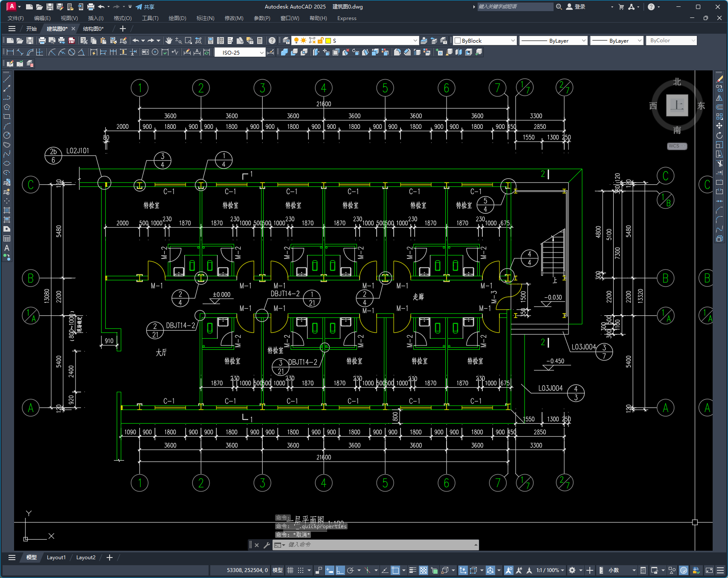This screenshot has width=728, height=578.
Task: Toggle snap mode in status bar
Action: [301, 570]
